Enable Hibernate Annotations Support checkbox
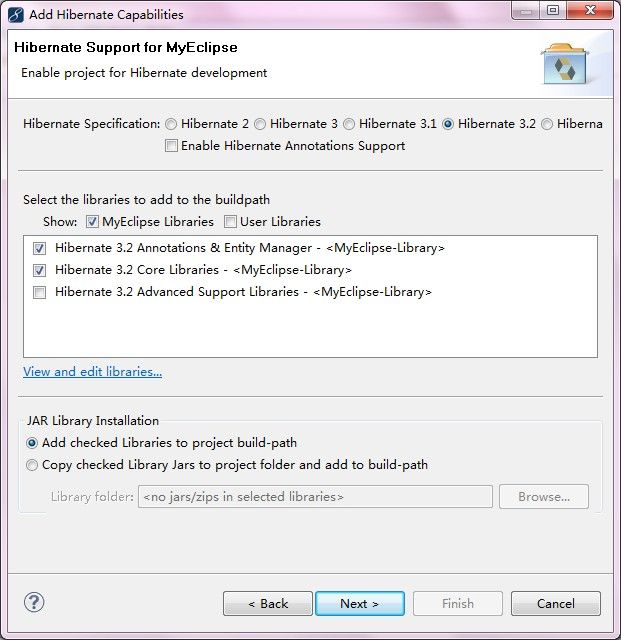Screen dimensions: 621x640 tap(171, 146)
